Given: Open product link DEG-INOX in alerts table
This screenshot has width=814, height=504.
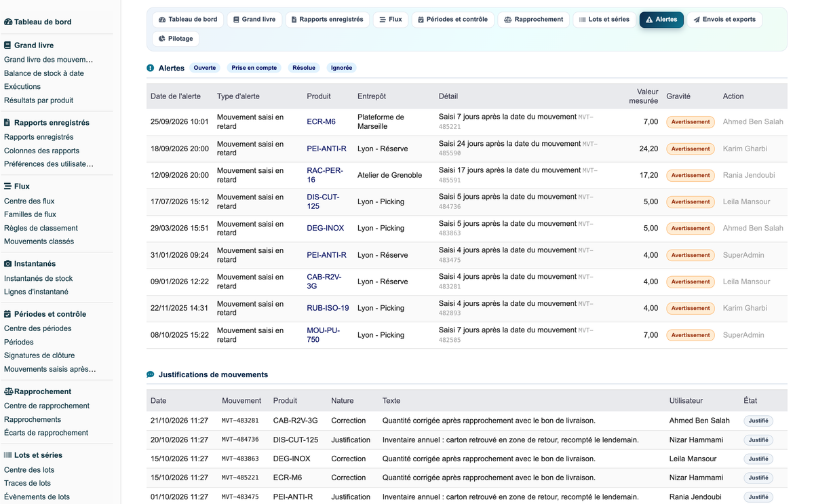Looking at the screenshot, I should click(x=326, y=229).
